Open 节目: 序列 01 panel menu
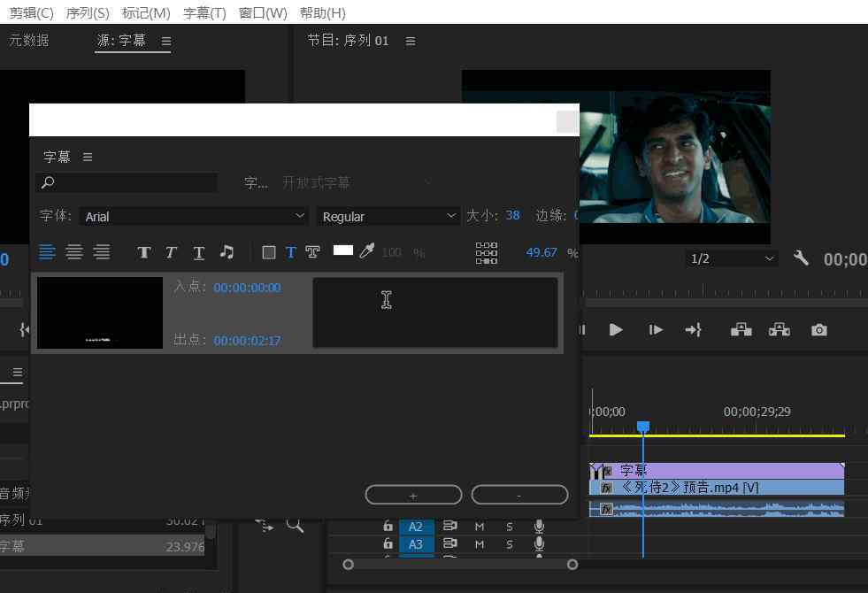 click(411, 41)
